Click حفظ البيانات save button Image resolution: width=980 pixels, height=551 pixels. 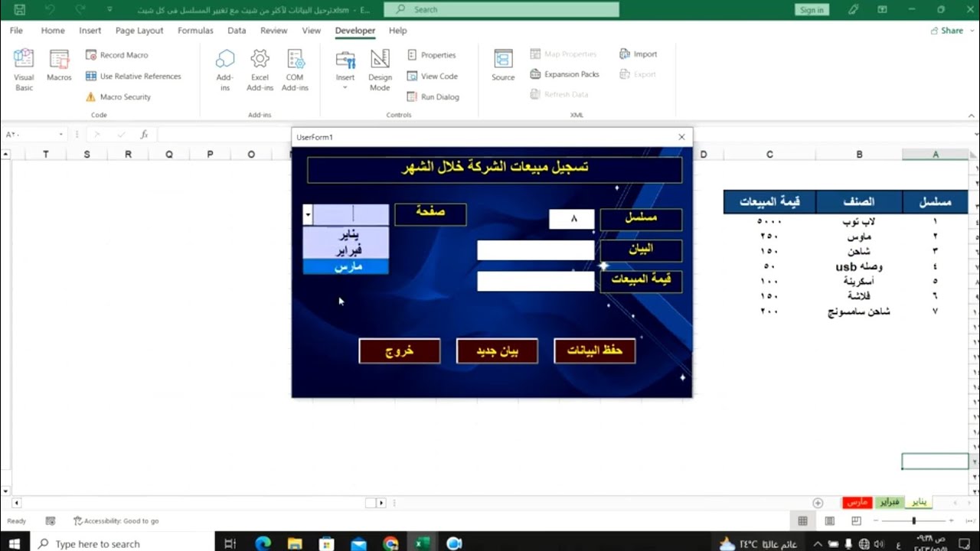(595, 350)
